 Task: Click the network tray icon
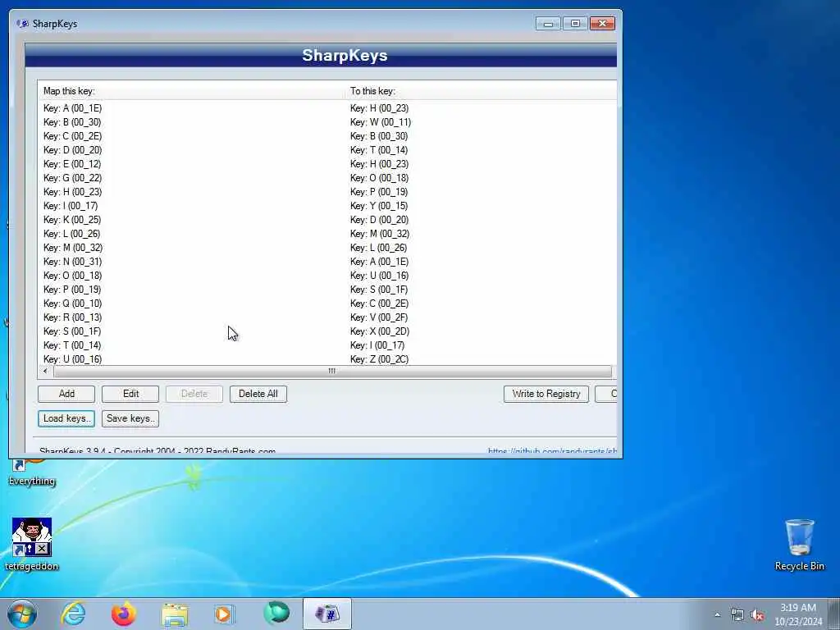point(737,614)
